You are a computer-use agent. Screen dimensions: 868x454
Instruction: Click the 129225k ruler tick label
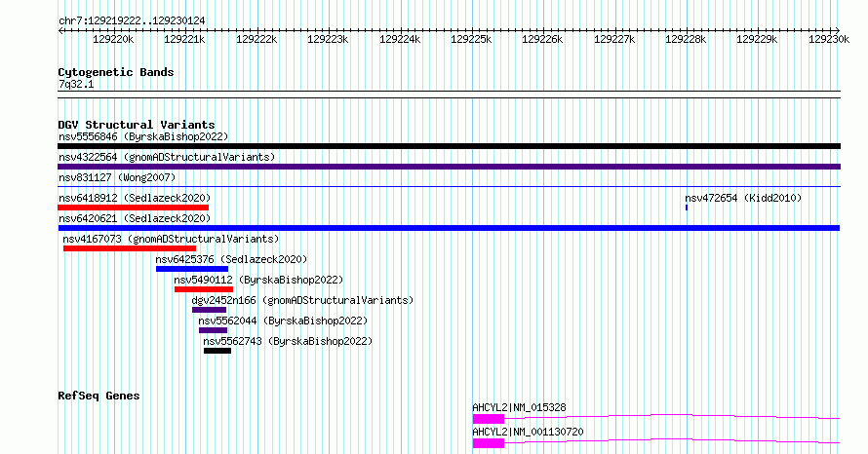(x=471, y=39)
